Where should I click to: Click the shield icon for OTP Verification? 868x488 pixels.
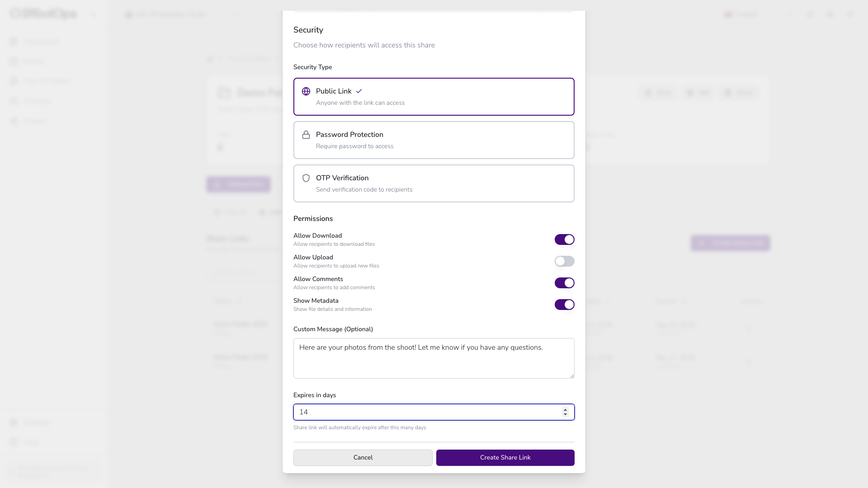pyautogui.click(x=306, y=178)
